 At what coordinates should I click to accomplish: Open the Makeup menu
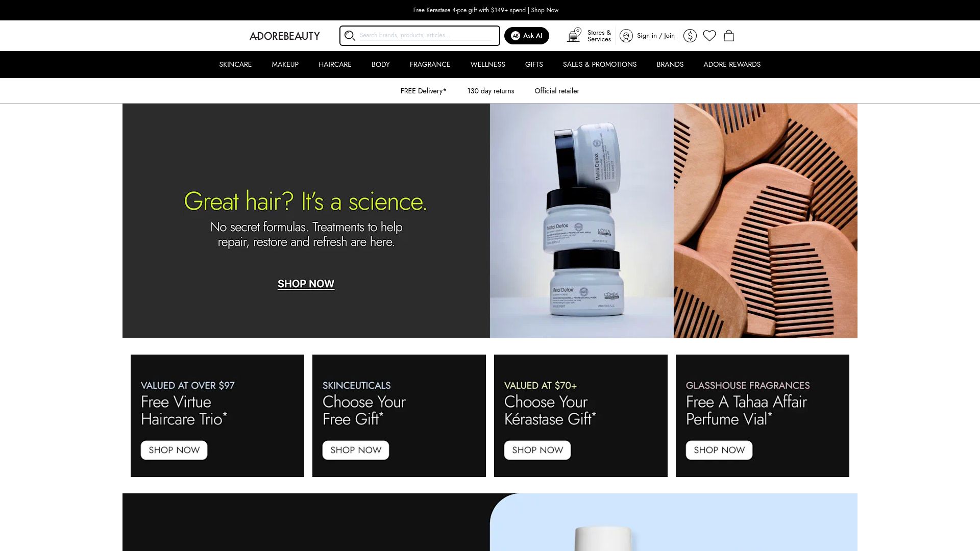coord(285,64)
